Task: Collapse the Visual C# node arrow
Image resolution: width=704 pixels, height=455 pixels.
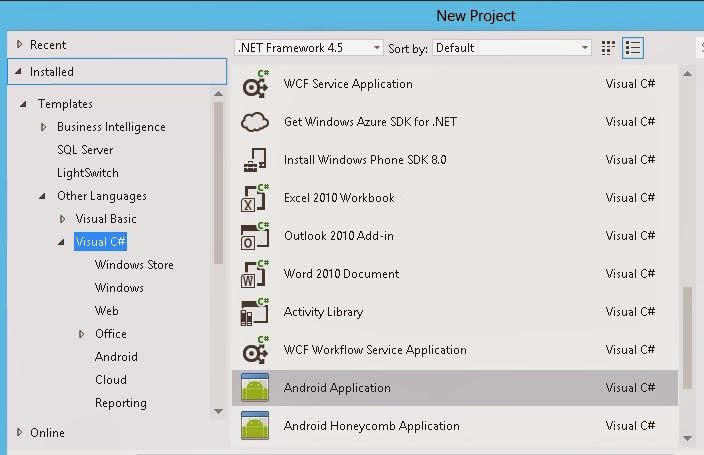Action: 62,242
